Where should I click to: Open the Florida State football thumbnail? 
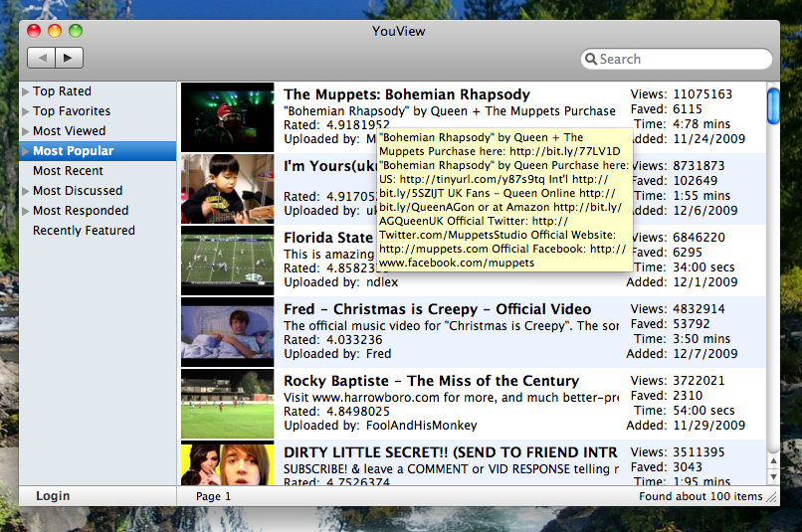[x=228, y=261]
